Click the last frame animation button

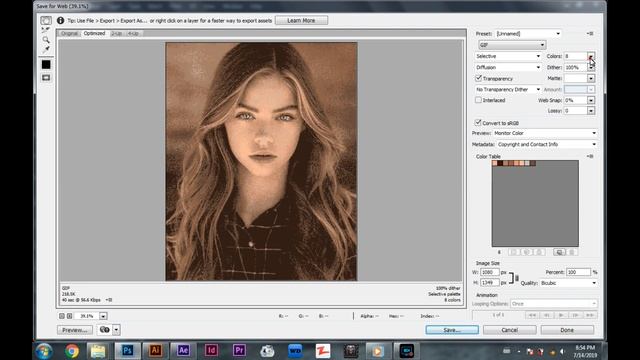[590, 315]
